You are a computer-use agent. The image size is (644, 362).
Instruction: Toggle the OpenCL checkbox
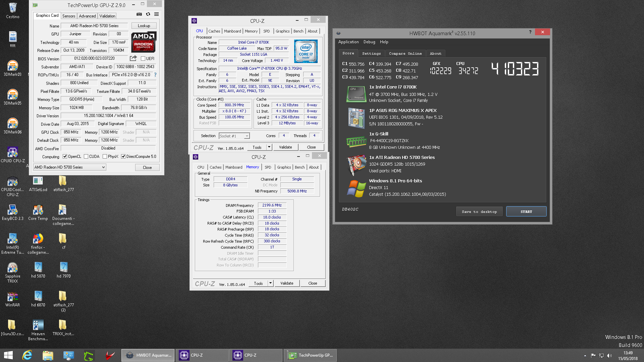[65, 157]
